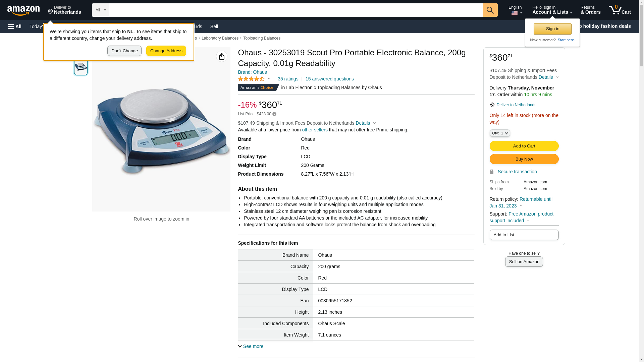644x362 pixels.
Task: Click the search magnifier button
Action: [490, 10]
